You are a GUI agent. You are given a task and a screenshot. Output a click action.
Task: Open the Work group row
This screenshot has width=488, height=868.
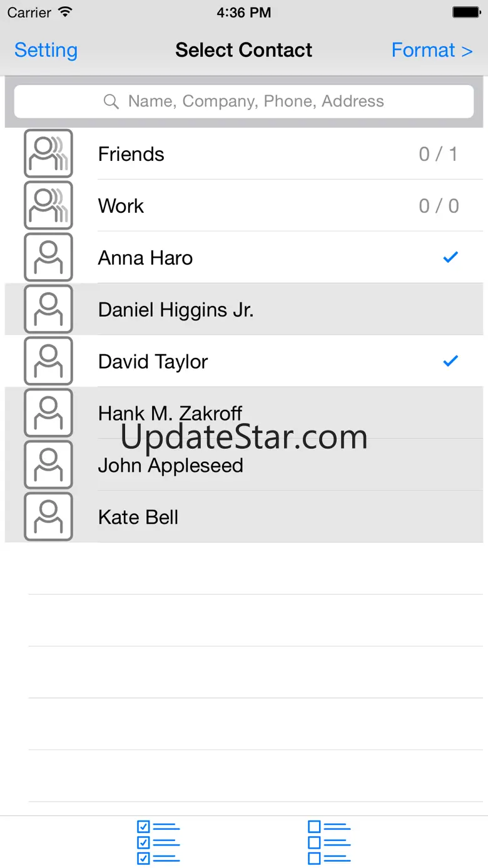pos(244,205)
